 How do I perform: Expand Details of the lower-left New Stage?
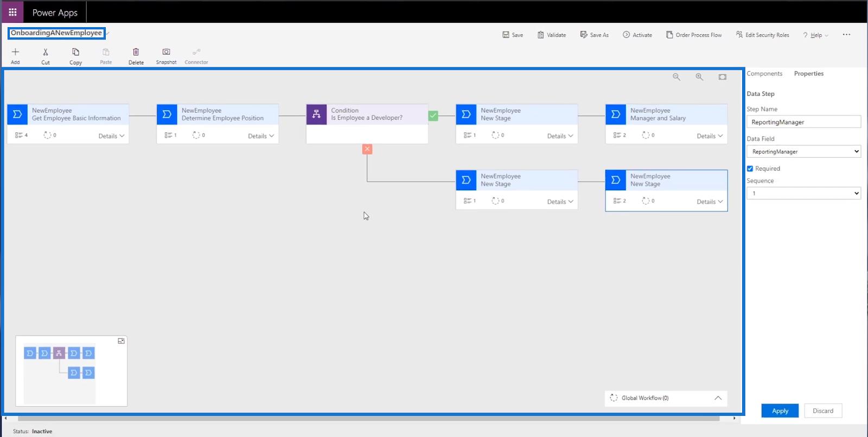pos(560,202)
